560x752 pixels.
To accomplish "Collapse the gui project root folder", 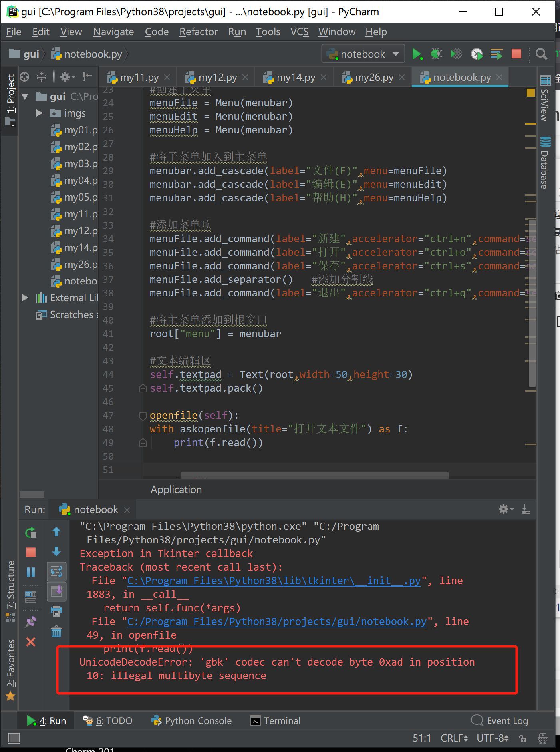I will click(25, 96).
